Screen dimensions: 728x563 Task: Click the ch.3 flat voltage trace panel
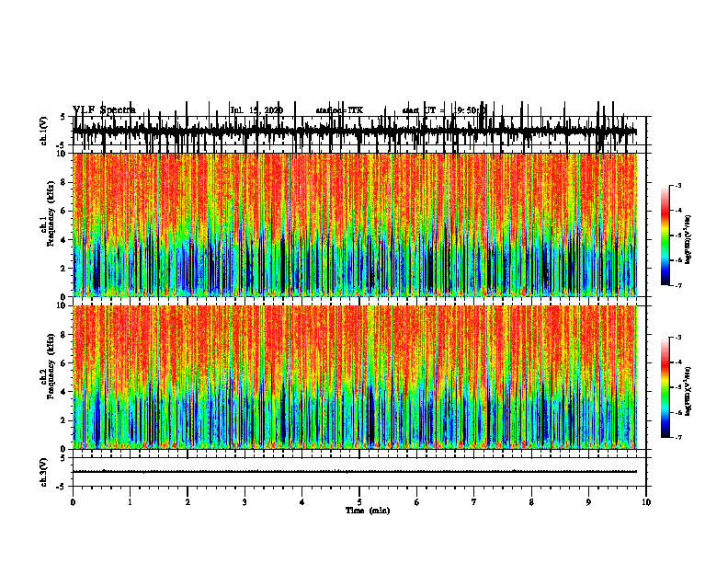pyautogui.click(x=358, y=472)
